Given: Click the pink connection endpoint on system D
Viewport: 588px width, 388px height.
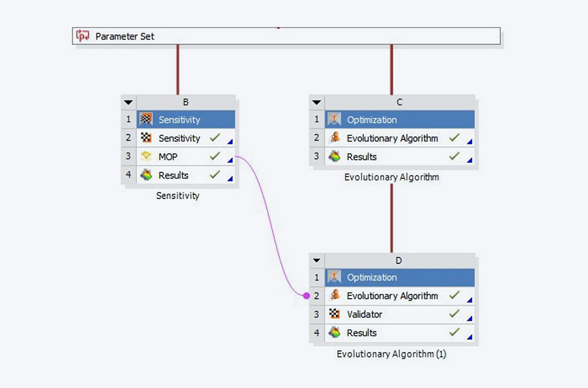Looking at the screenshot, I should click(x=306, y=295).
